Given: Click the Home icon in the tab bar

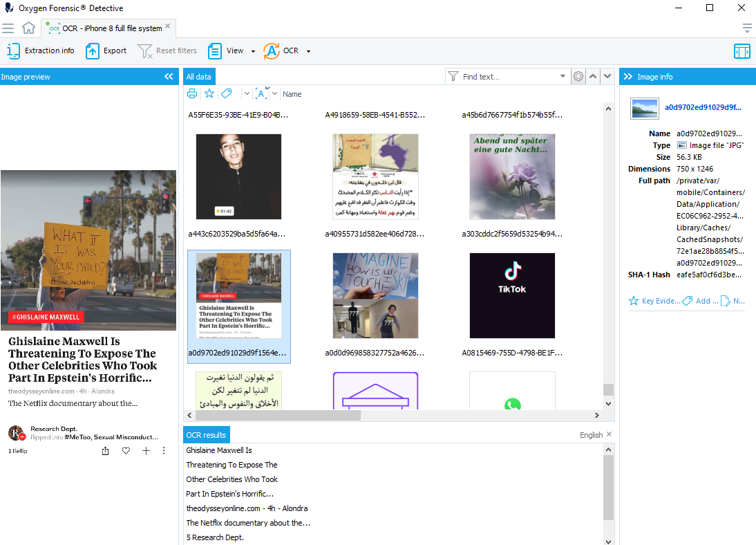Looking at the screenshot, I should coord(28,28).
